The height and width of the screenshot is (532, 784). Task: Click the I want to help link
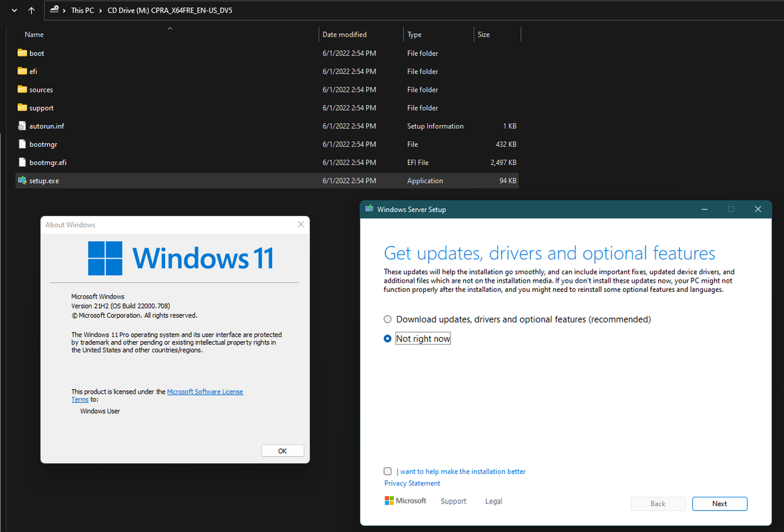click(x=461, y=471)
